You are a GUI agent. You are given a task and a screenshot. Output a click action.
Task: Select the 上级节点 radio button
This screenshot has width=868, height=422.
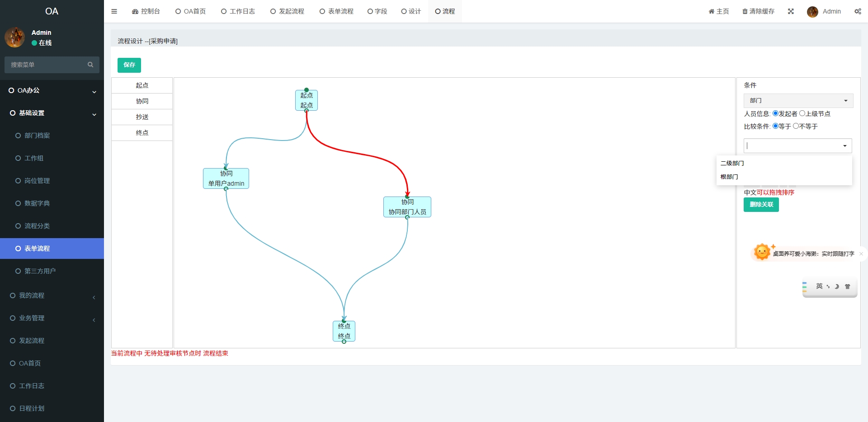[802, 113]
